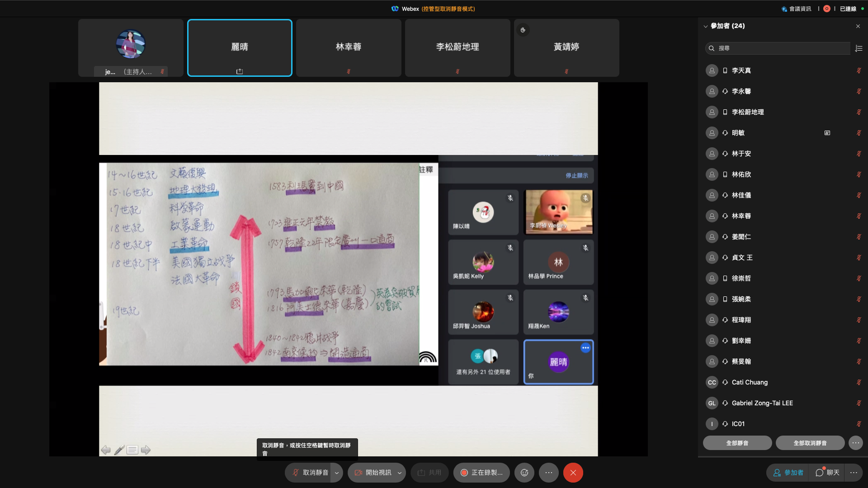Expand audio options arrow beside 取消靜音
This screenshot has width=868, height=488.
(337, 473)
